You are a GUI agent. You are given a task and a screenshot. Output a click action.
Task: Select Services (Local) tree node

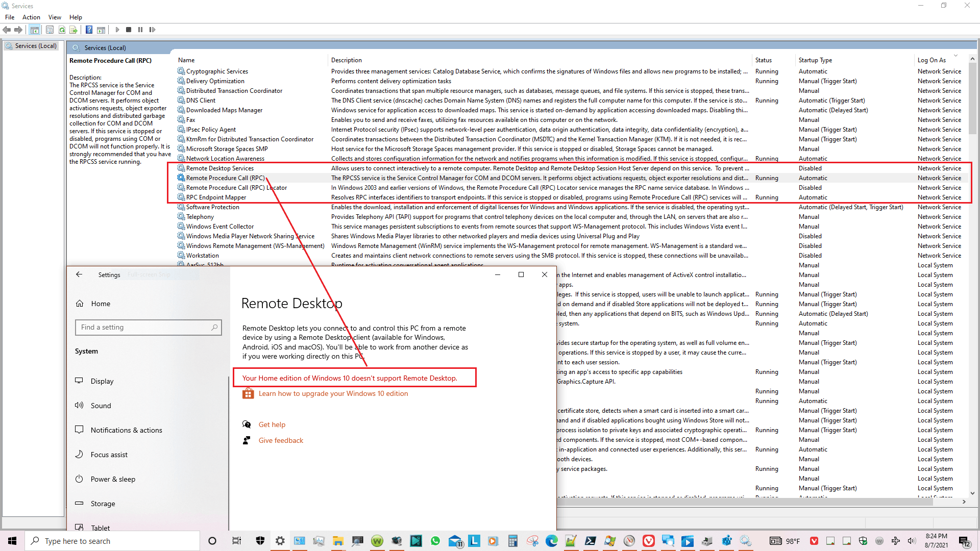35,46
